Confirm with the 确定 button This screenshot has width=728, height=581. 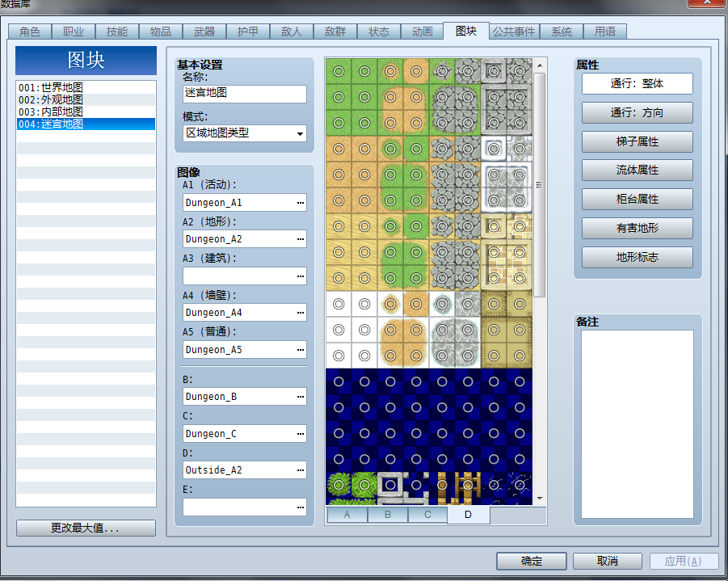[x=532, y=561]
